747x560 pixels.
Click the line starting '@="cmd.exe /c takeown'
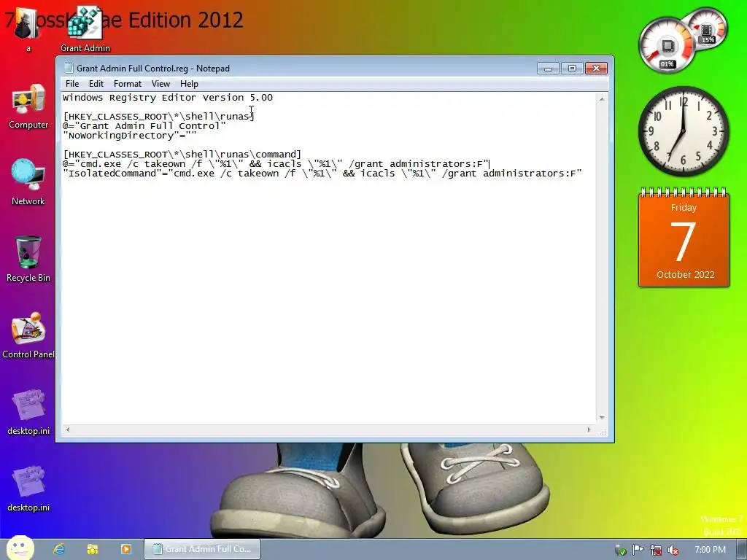276,164
